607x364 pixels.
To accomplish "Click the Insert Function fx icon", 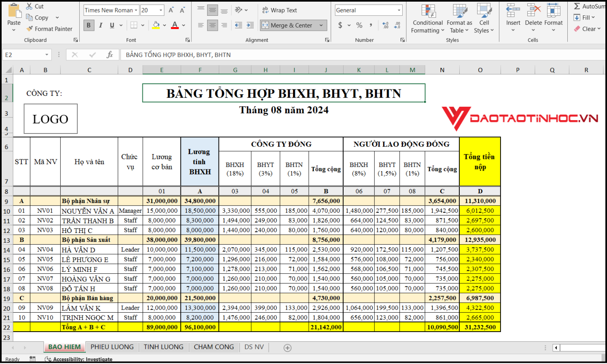I will pos(110,55).
